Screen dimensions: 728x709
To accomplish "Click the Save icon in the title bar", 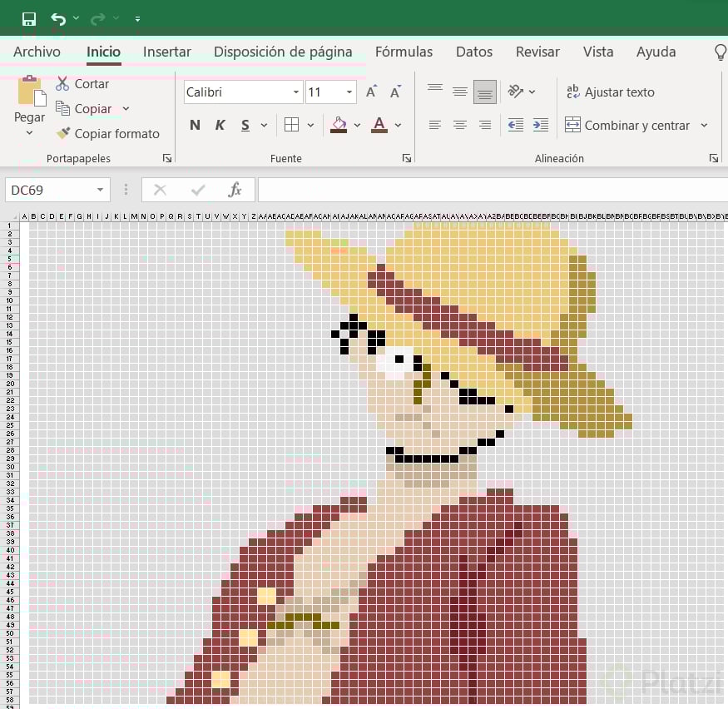I will [29, 19].
